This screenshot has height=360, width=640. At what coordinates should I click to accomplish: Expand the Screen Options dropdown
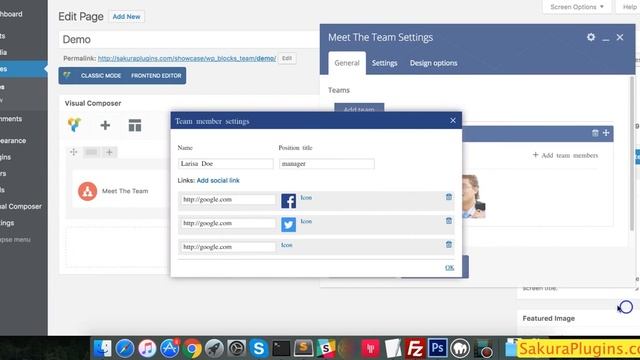[x=576, y=7]
